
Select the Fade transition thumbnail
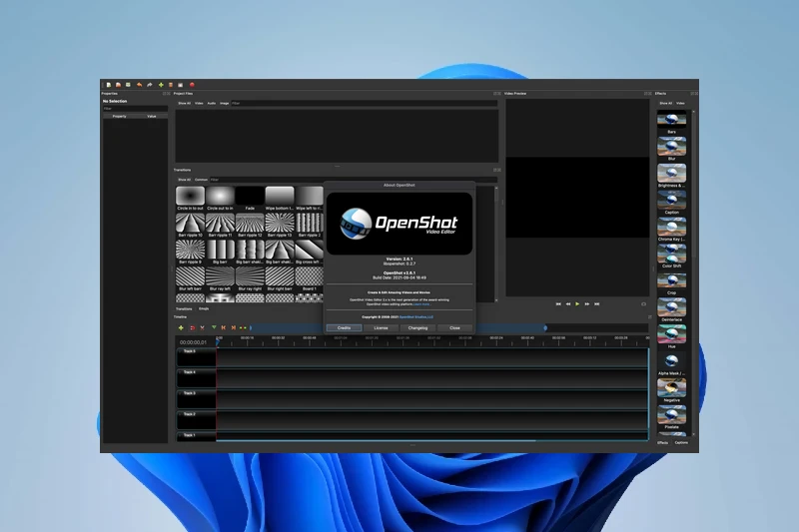250,198
